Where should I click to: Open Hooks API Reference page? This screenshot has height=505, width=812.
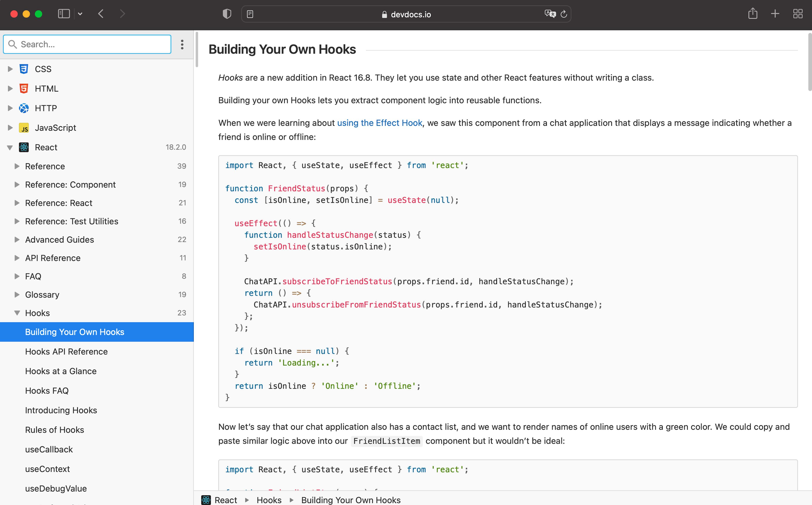coord(66,351)
